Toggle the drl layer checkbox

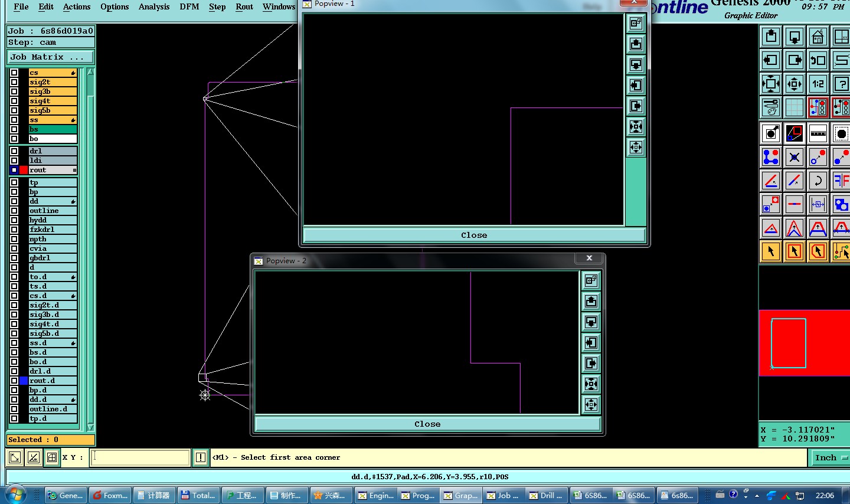(x=14, y=151)
